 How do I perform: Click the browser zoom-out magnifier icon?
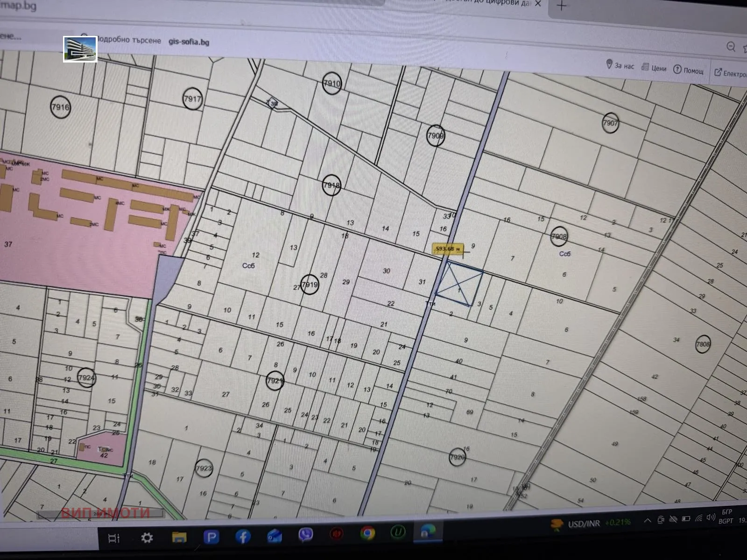(x=731, y=46)
